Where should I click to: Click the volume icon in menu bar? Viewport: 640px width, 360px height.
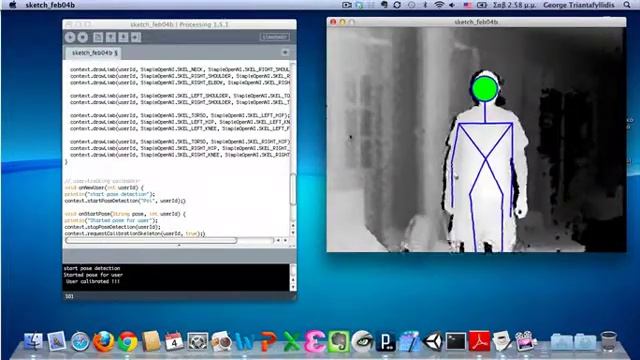(452, 5)
